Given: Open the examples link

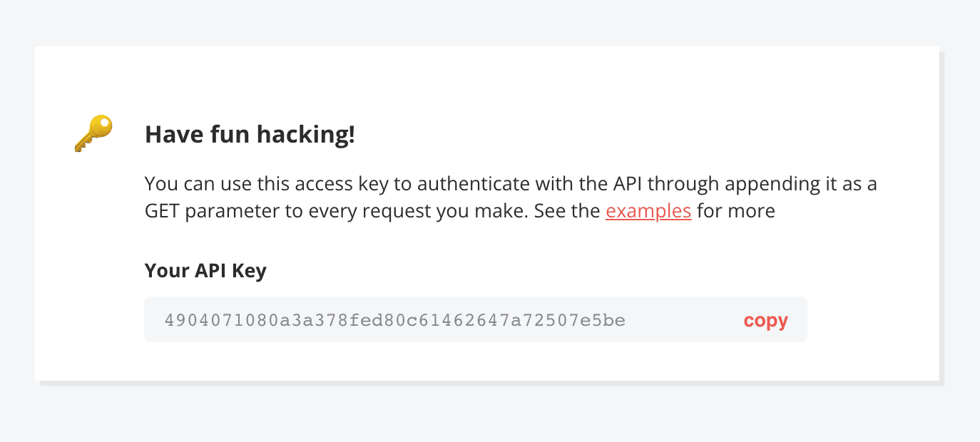Looking at the screenshot, I should pyautogui.click(x=648, y=211).
